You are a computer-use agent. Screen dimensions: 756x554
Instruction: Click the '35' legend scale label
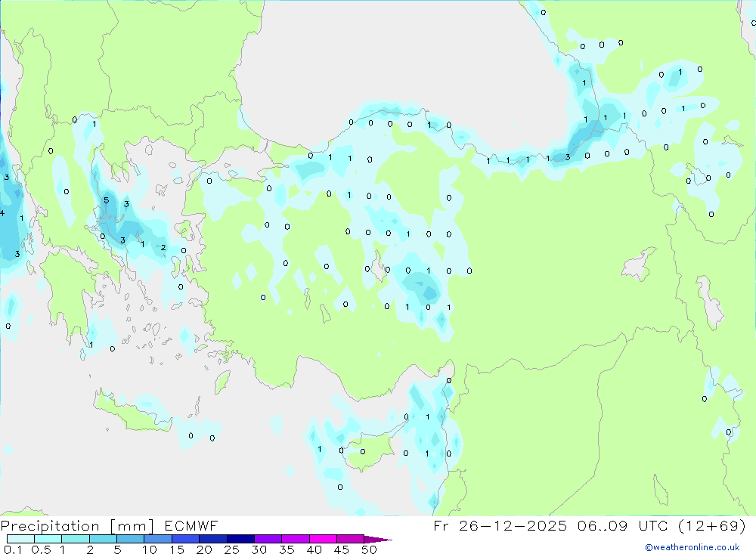coord(287,549)
